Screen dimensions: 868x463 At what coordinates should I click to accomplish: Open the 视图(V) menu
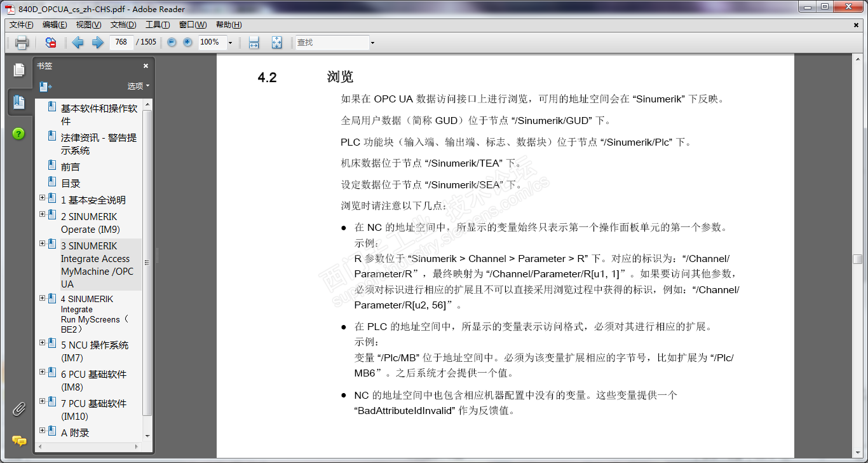pos(88,25)
